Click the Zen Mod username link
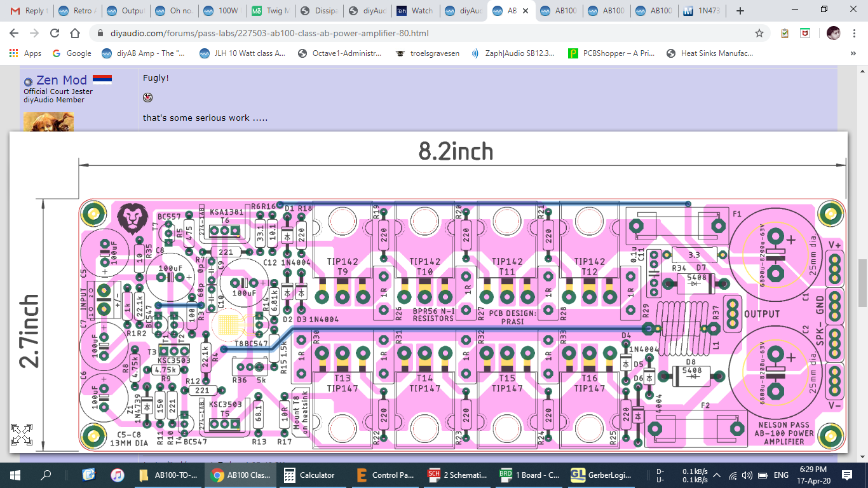868x488 pixels. coord(62,80)
